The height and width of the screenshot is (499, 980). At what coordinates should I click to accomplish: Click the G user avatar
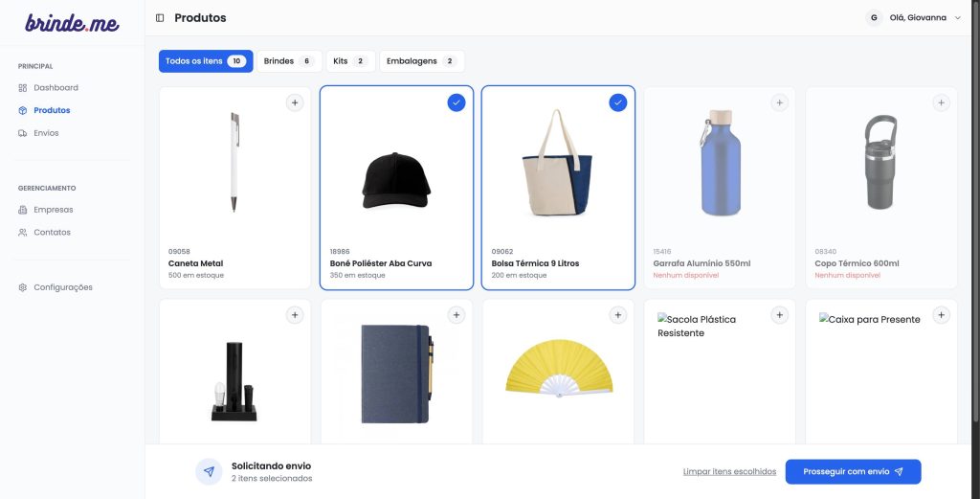(x=873, y=18)
